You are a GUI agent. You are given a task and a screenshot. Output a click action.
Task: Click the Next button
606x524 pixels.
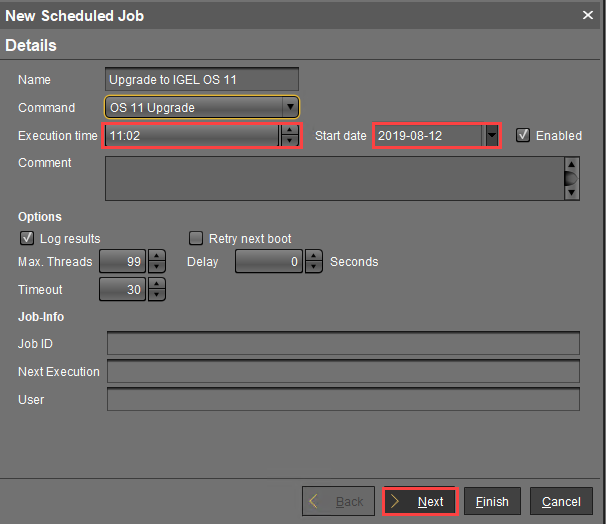click(420, 501)
